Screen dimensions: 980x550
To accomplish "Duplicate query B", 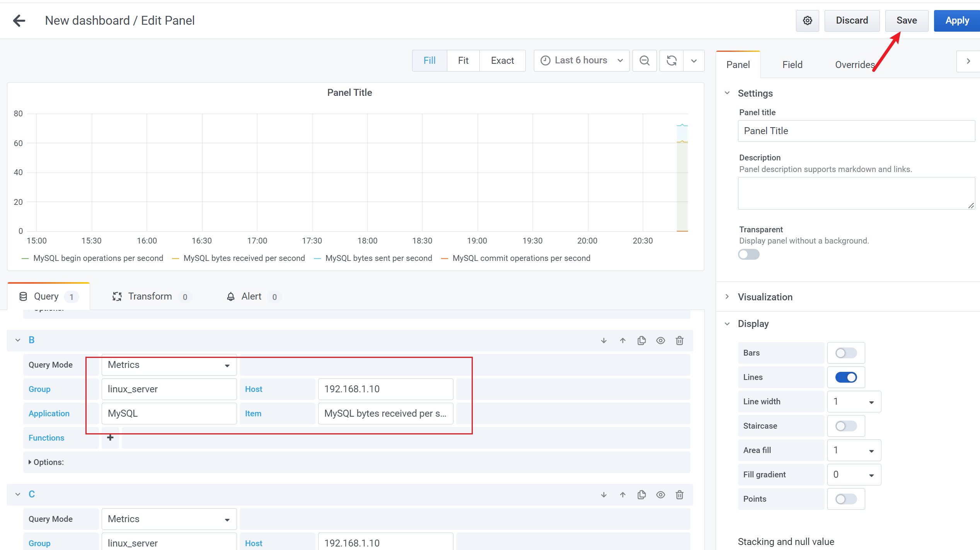I will coord(642,341).
